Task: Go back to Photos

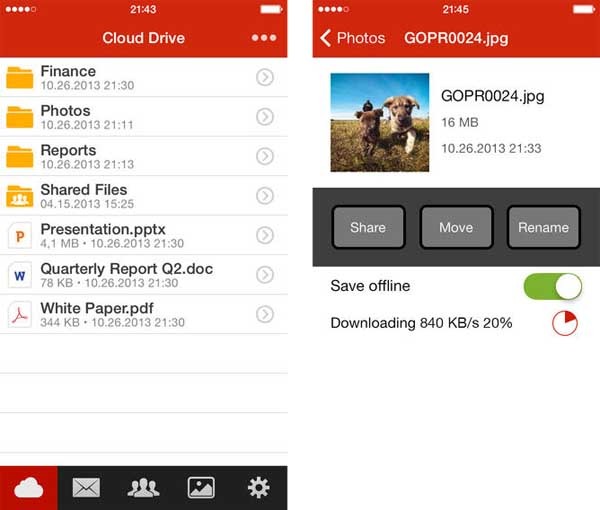Action: tap(353, 38)
